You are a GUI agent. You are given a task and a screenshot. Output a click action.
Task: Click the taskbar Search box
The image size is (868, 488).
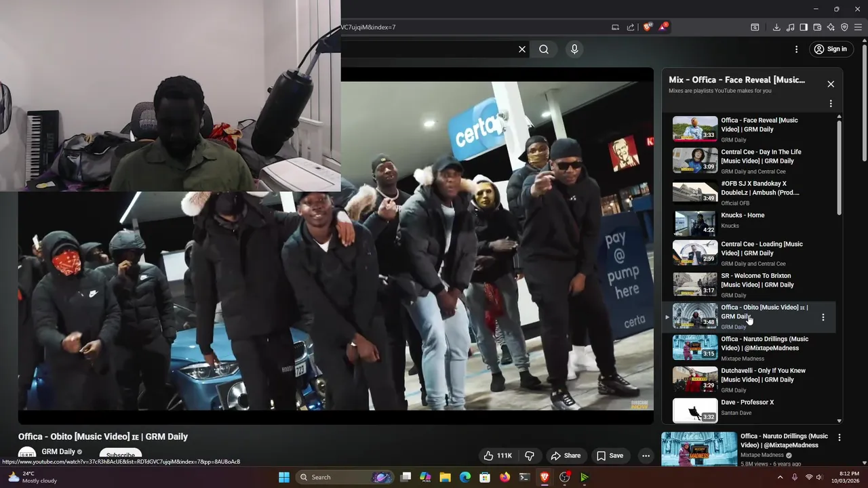346,477
